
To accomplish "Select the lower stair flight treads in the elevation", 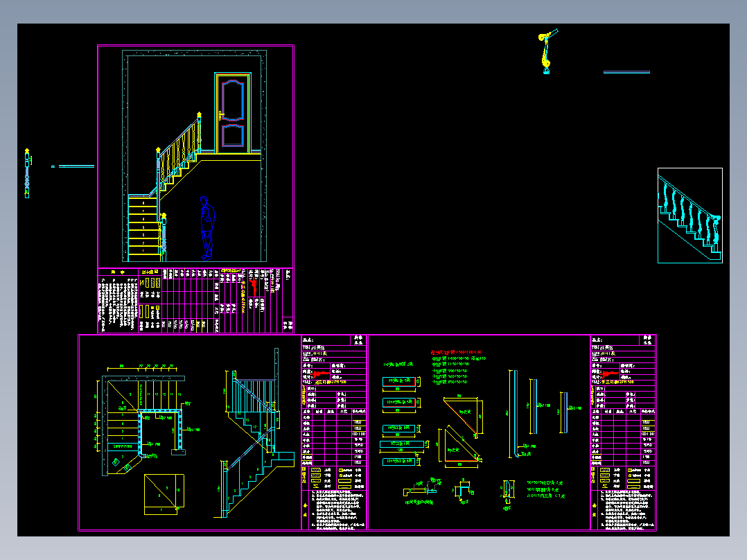I will click(143, 228).
